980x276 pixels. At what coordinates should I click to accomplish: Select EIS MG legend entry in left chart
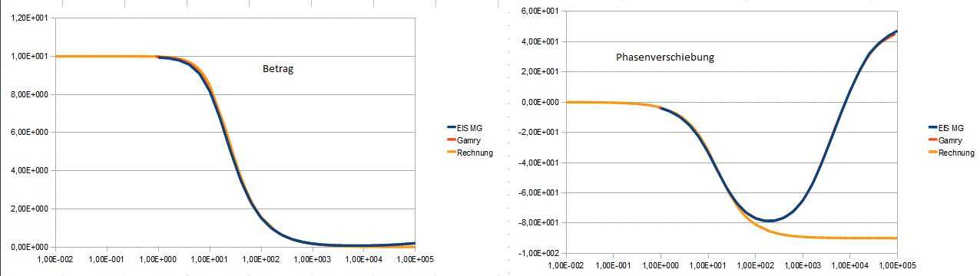(469, 127)
